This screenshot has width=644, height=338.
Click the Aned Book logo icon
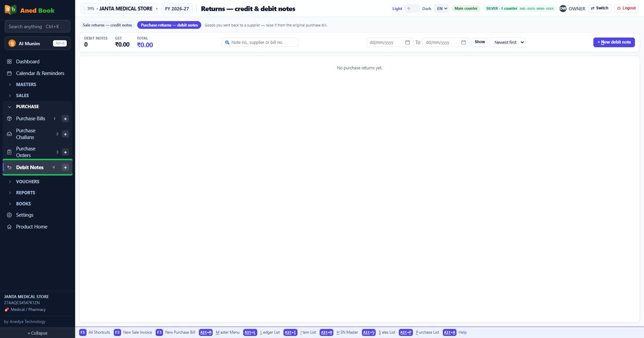tap(11, 10)
